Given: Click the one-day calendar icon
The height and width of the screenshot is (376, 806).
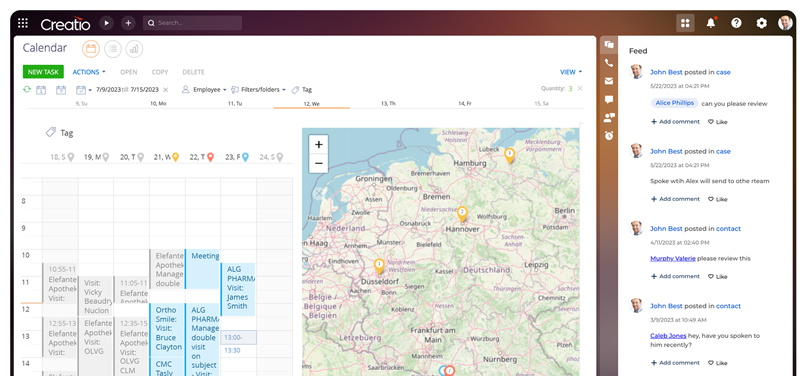Looking at the screenshot, I should 41,89.
